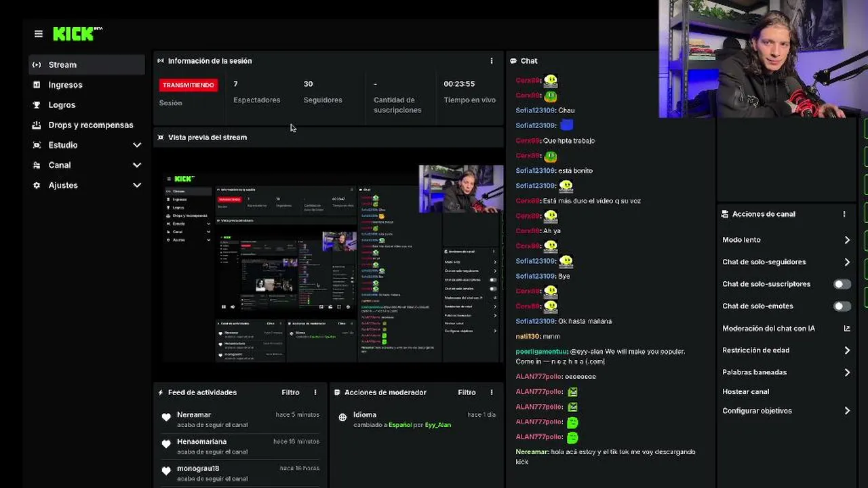Click the heart icon next to monograu18

tap(166, 471)
